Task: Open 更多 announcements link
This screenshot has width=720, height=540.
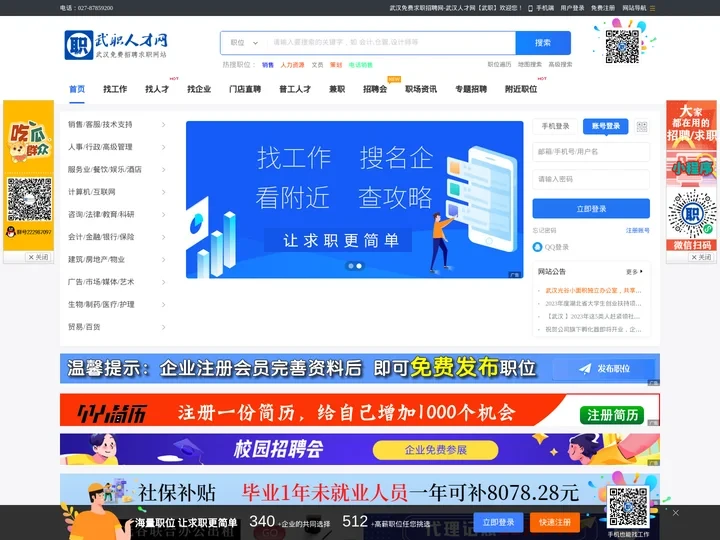Action: [634, 272]
